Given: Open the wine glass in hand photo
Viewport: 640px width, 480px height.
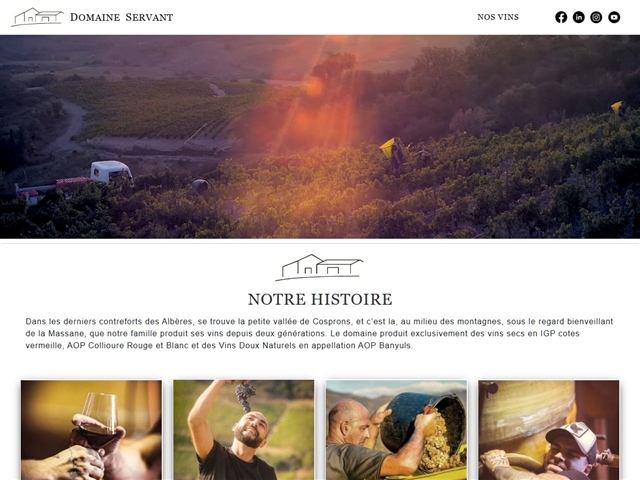Looking at the screenshot, I should coord(91,430).
